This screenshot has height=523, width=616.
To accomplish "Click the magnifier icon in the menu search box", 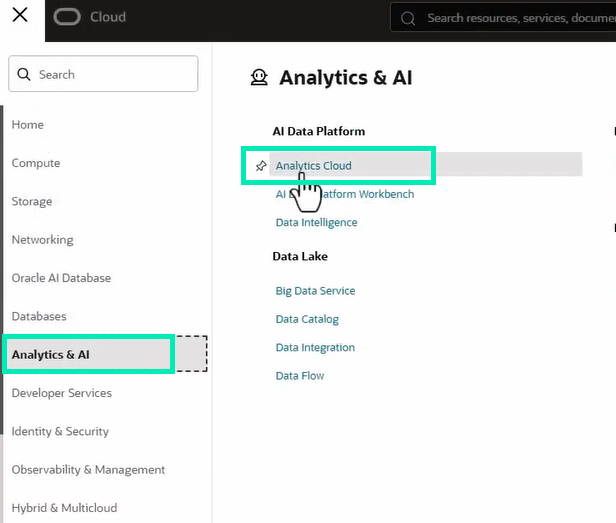I will (24, 74).
